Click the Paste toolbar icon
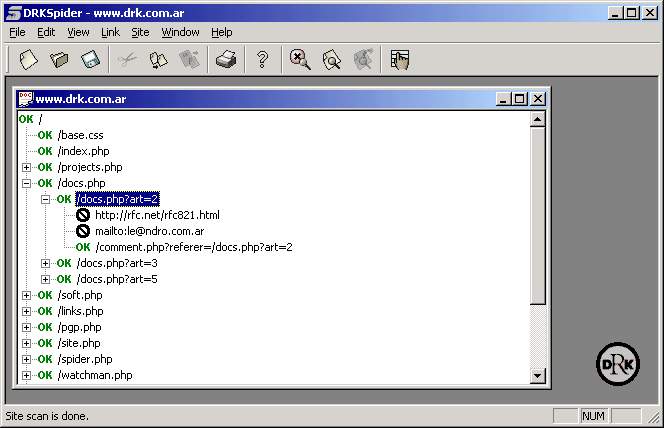The image size is (664, 428). tap(189, 59)
